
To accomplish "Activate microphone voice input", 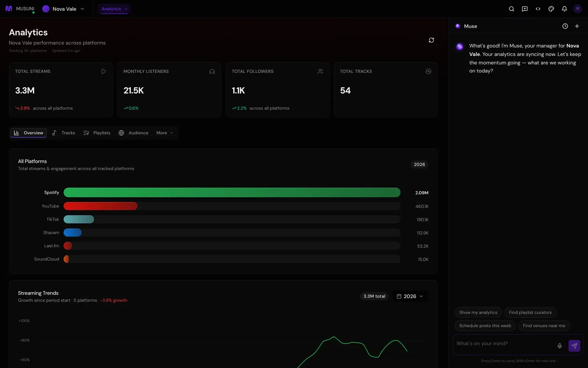I will (x=559, y=346).
